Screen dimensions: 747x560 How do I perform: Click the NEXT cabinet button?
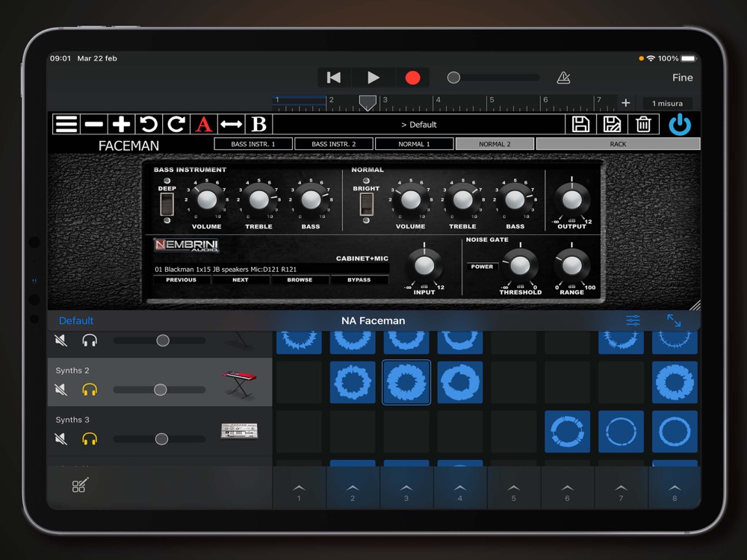point(241,280)
